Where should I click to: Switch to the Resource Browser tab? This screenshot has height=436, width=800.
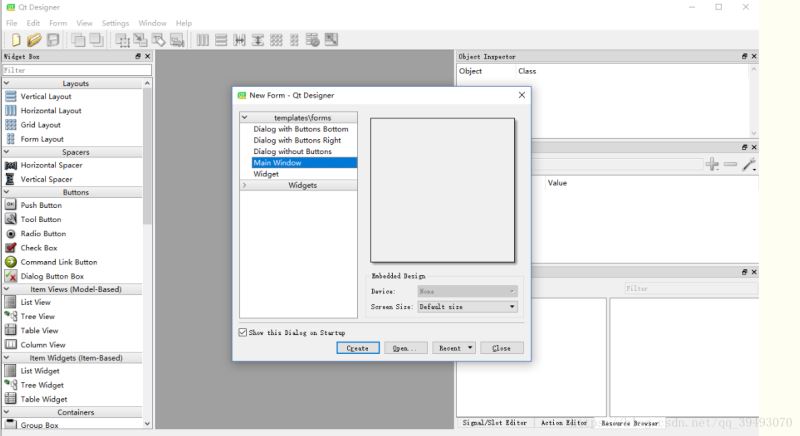coord(630,423)
